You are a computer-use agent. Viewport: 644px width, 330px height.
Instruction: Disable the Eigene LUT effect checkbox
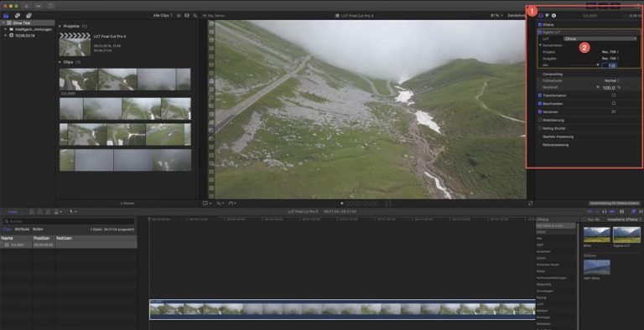click(x=540, y=32)
